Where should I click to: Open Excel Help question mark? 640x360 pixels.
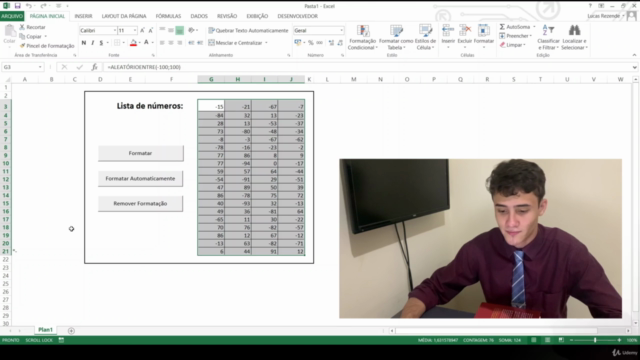(590, 6)
